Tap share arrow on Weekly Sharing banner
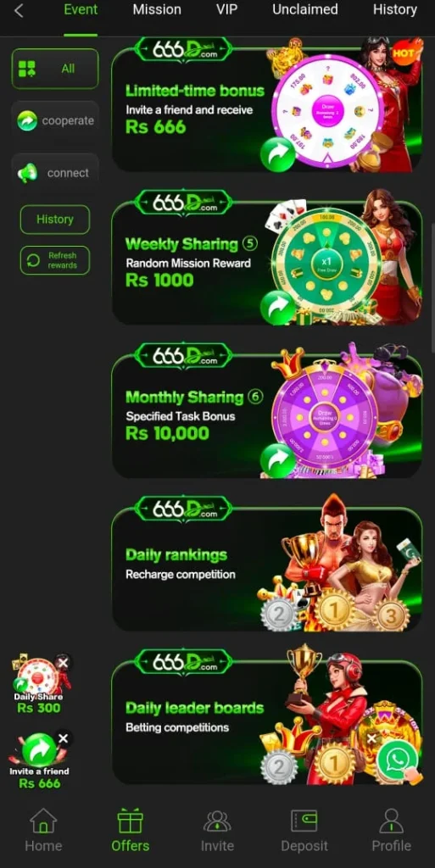435x868 pixels. point(277,308)
